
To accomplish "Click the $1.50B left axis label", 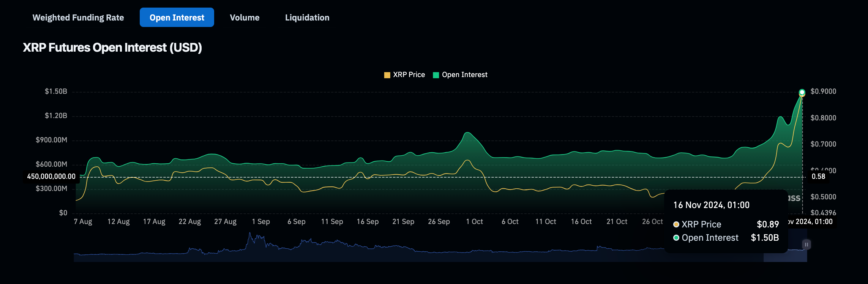I will (56, 92).
